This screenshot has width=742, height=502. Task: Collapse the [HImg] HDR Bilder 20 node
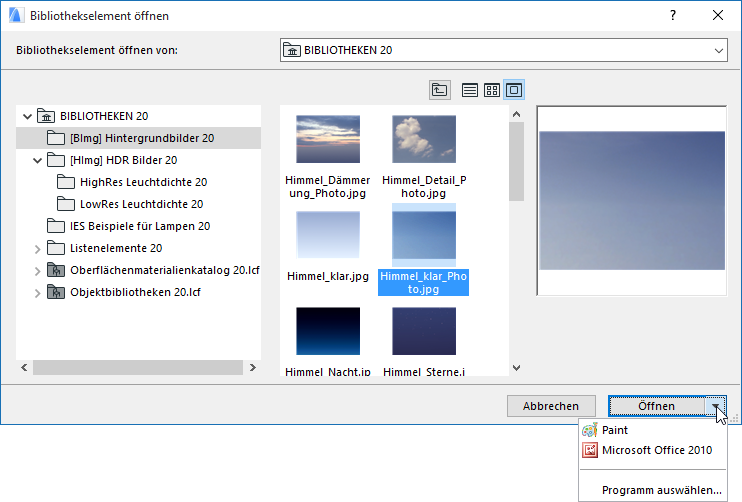coord(37,161)
